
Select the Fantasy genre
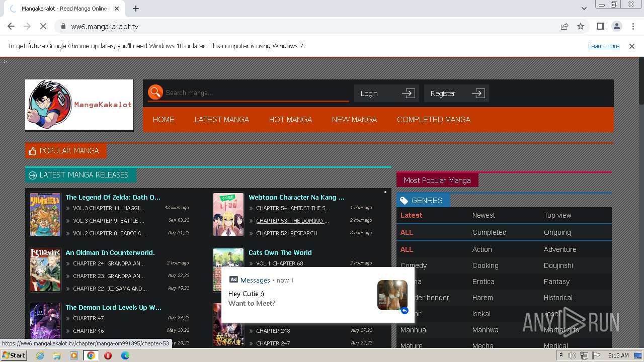pyautogui.click(x=556, y=282)
